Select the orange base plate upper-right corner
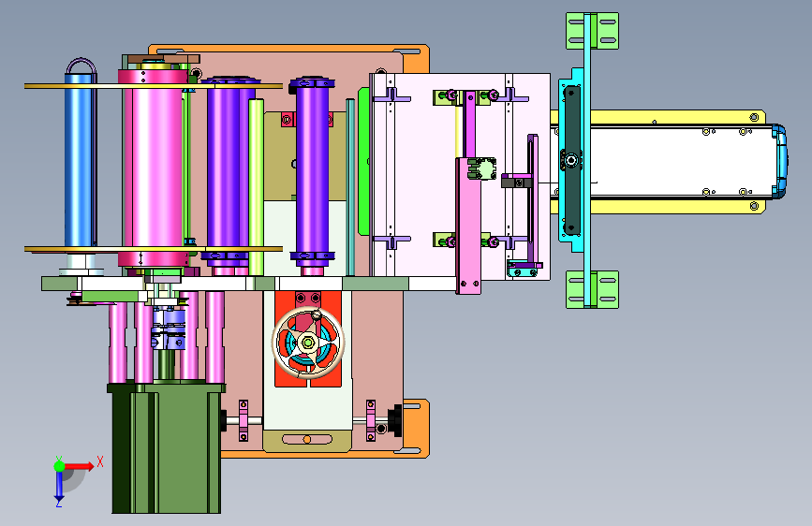This screenshot has width=812, height=526. [417, 58]
